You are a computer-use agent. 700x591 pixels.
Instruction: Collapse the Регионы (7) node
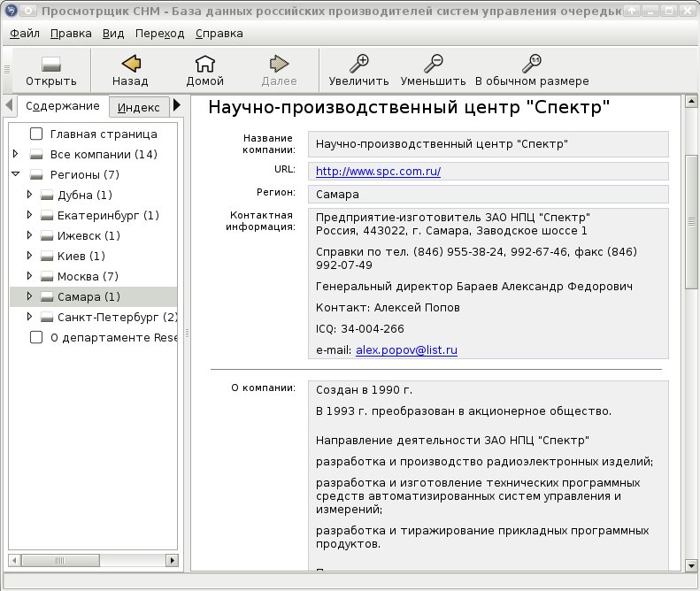click(x=16, y=174)
